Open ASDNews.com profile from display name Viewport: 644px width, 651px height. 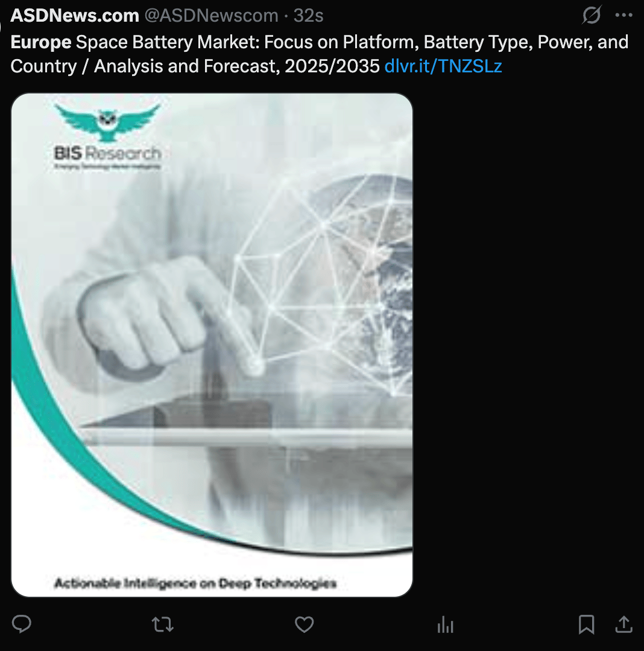click(x=75, y=15)
